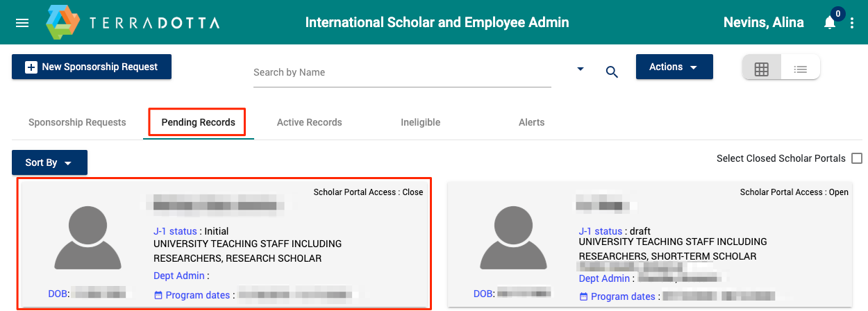Switch to grid card view
Image resolution: width=868 pixels, height=311 pixels.
[x=762, y=69]
